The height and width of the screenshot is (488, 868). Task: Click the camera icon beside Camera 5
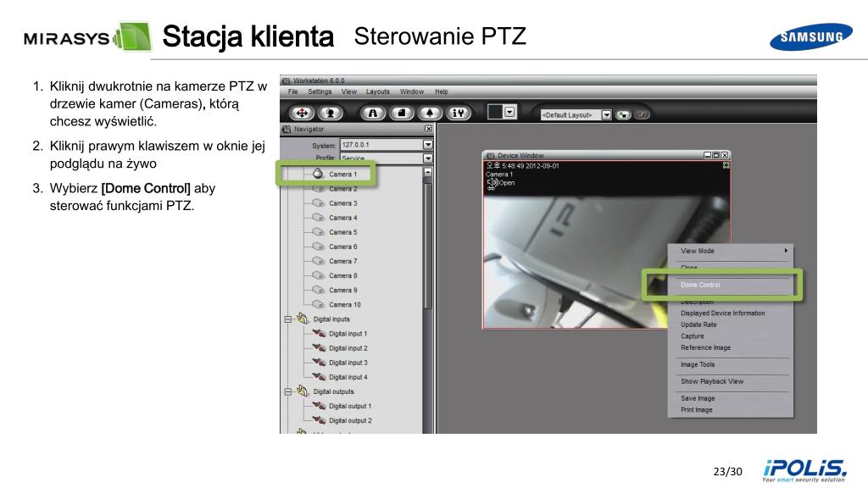318,232
